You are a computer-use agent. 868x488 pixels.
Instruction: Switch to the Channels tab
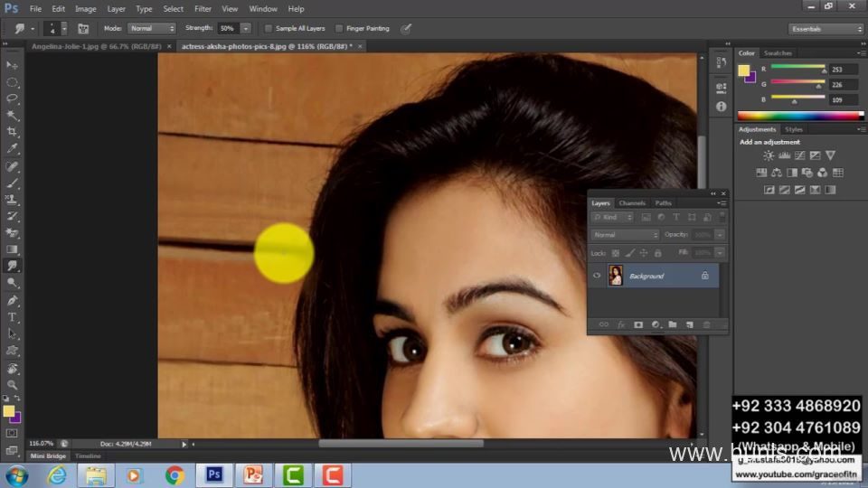[x=632, y=203]
